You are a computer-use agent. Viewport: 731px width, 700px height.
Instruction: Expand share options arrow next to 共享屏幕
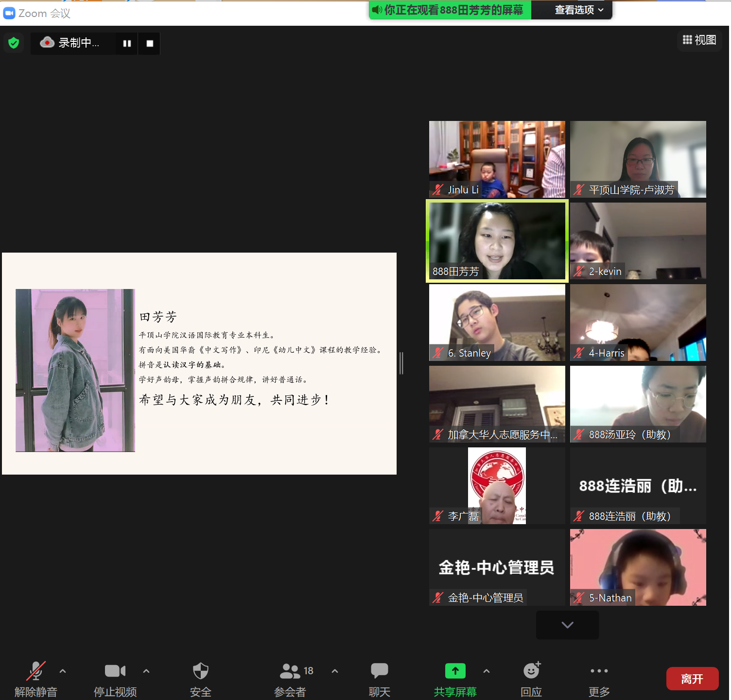tap(487, 671)
